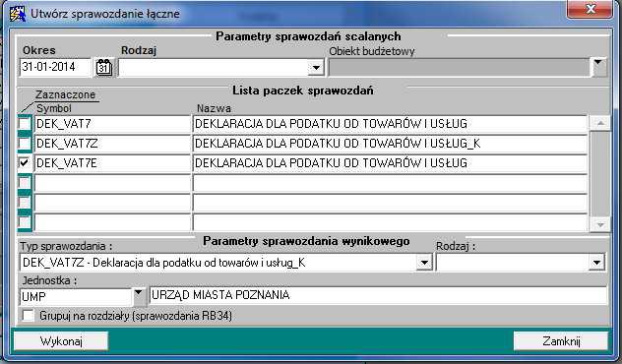Click the Zamknij button

tap(561, 341)
